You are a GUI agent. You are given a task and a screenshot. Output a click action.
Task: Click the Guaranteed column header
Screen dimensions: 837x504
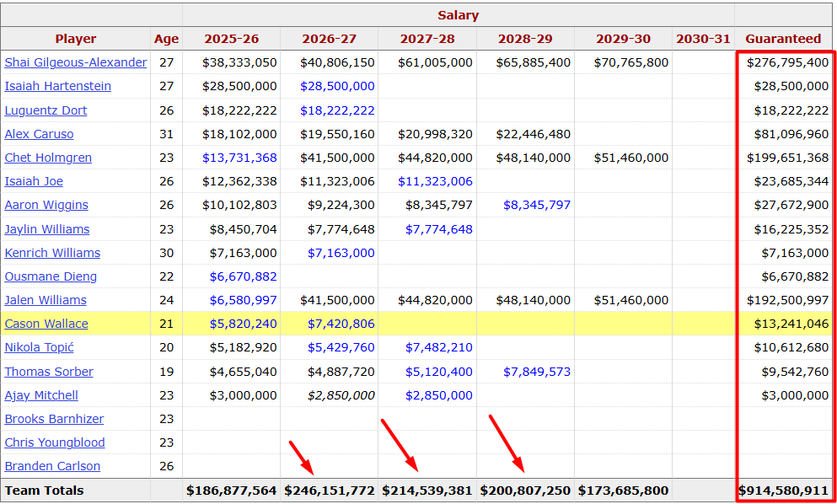point(782,39)
